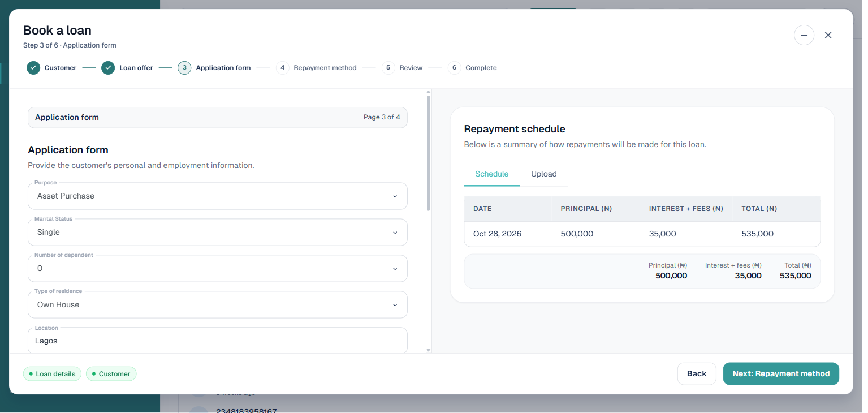868x413 pixels.
Task: Open the Number of dependent dropdown
Action: (x=218, y=268)
